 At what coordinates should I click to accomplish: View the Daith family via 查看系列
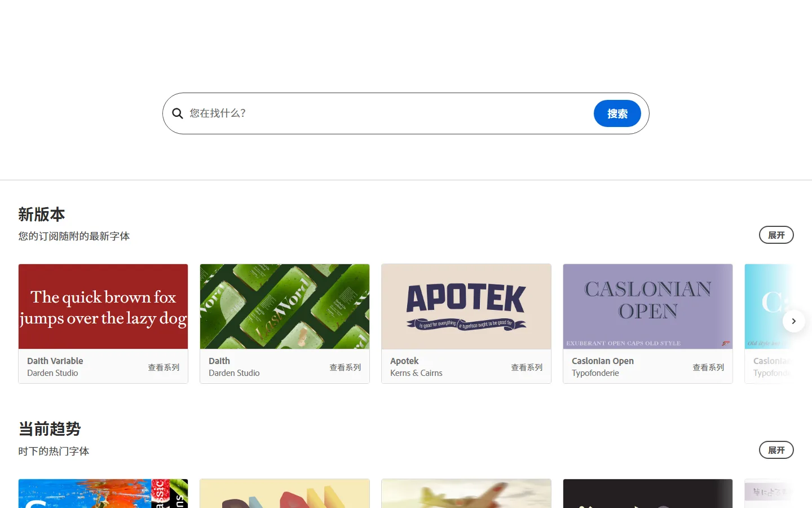tap(345, 367)
